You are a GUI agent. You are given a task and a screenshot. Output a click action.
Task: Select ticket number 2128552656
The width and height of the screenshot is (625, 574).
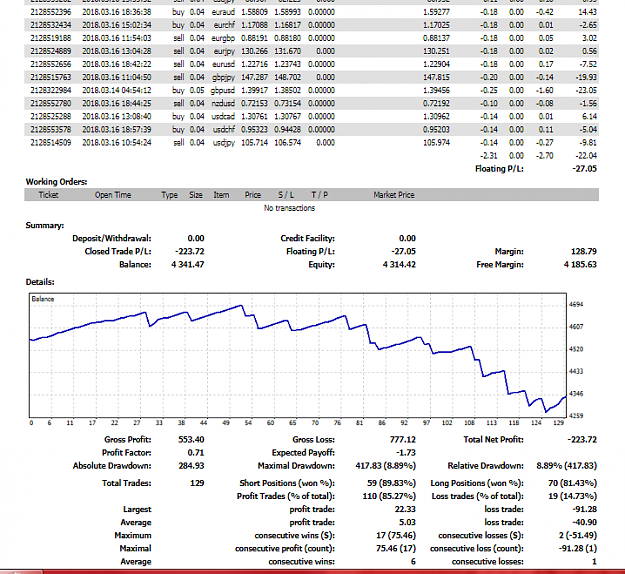[51, 64]
